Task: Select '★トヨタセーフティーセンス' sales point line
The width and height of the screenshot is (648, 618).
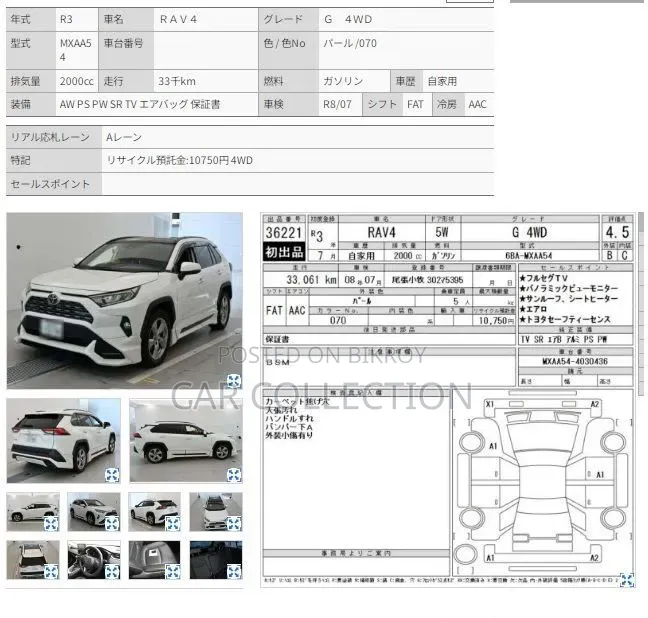Action: 565,320
